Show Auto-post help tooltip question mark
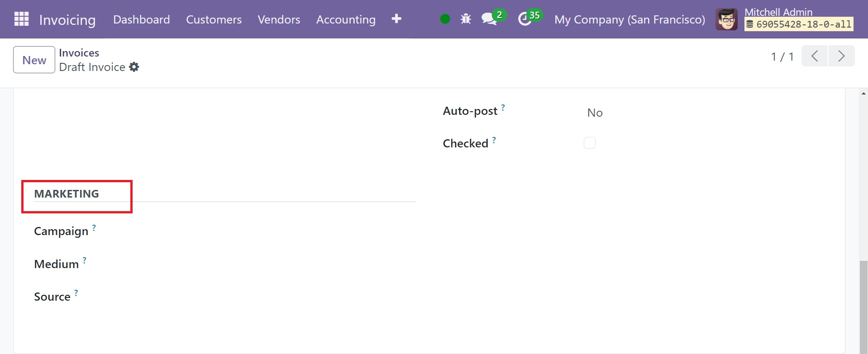Viewport: 868px width, 354px height. tap(503, 107)
